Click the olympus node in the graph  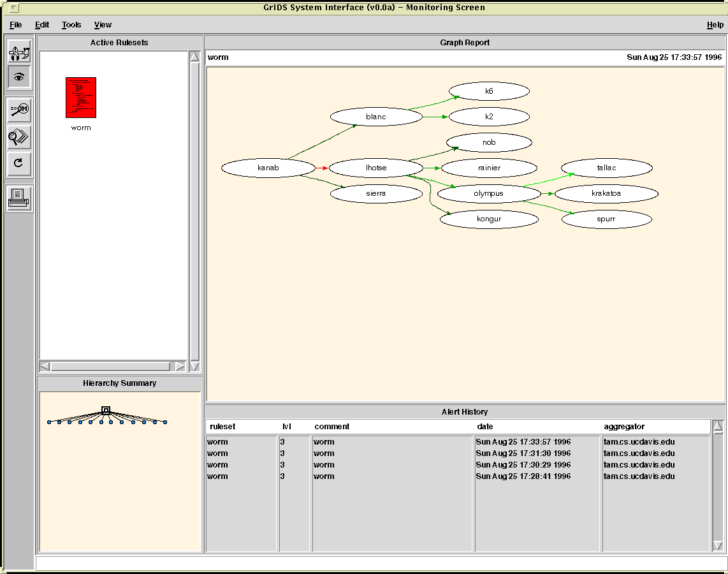point(488,193)
